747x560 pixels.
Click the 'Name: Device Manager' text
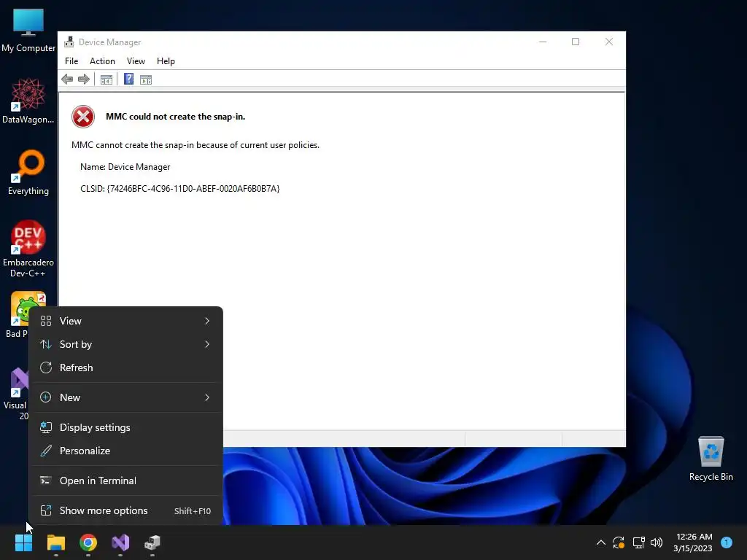(x=125, y=167)
